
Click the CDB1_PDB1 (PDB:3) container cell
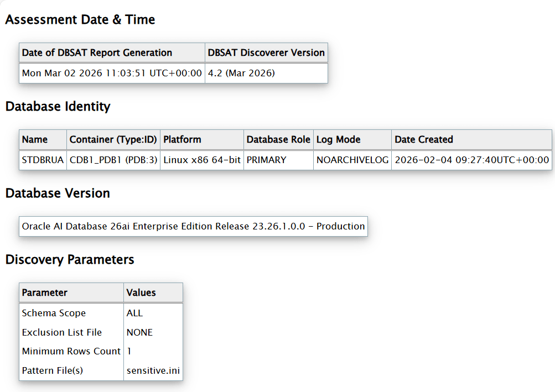point(113,160)
